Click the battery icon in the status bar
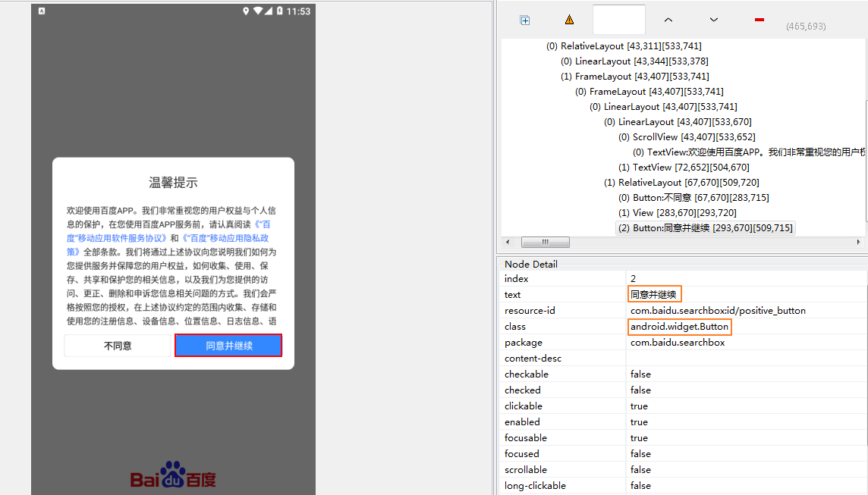This screenshot has height=495, width=868. [x=279, y=11]
